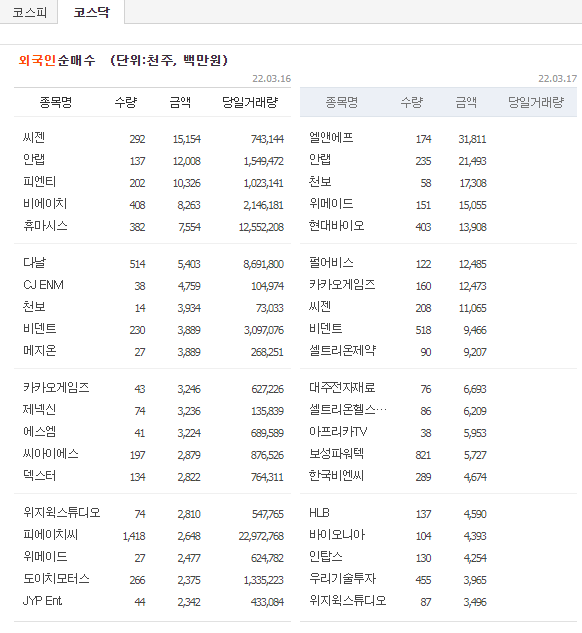Screen dimensions: 582x633
Task: Click stock name 비에이치
Action: coord(45,204)
